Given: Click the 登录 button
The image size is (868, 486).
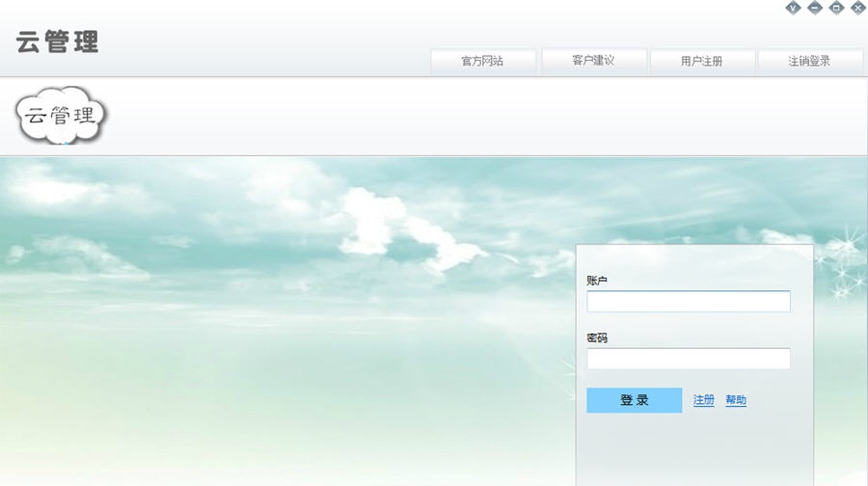Looking at the screenshot, I should [635, 400].
